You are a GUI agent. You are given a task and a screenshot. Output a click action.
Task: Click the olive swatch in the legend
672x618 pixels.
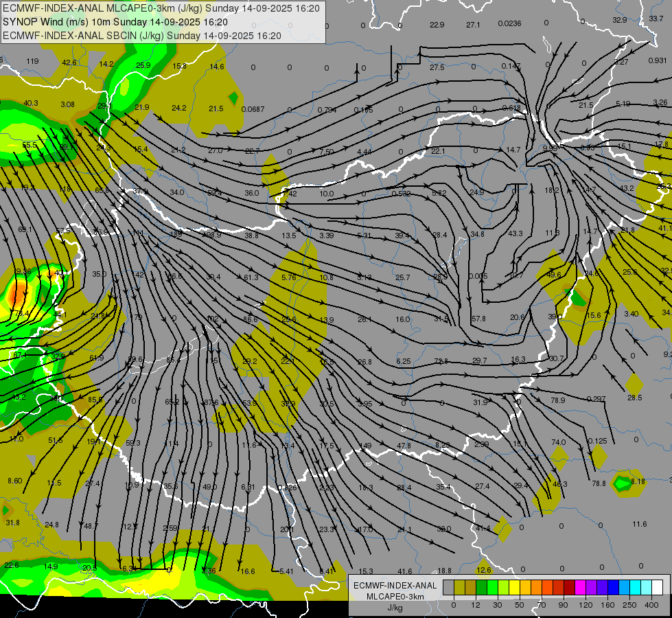tap(460, 588)
